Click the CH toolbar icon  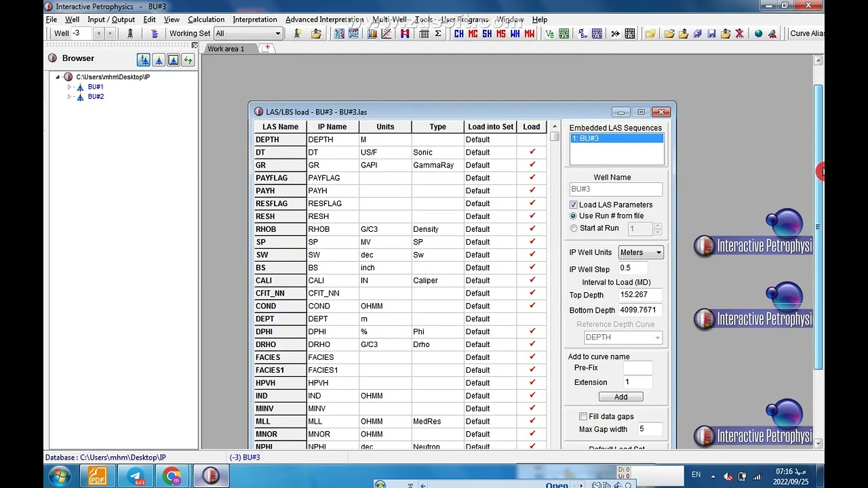point(459,33)
